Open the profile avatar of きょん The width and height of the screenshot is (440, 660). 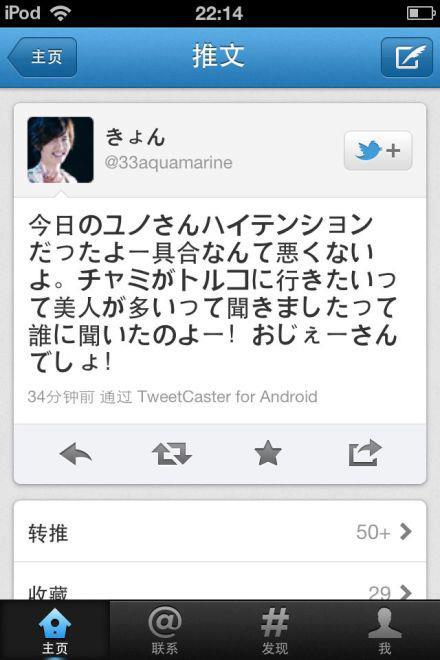click(x=60, y=150)
